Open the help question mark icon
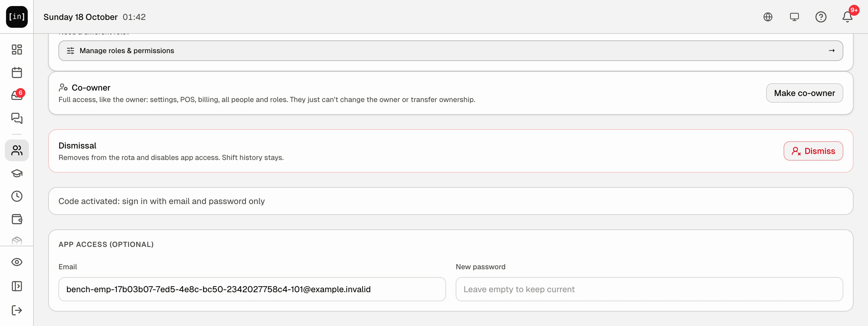868x326 pixels. (x=821, y=17)
